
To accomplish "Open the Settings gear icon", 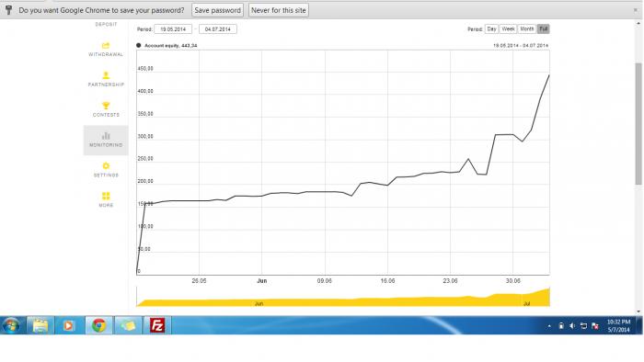I will click(106, 166).
